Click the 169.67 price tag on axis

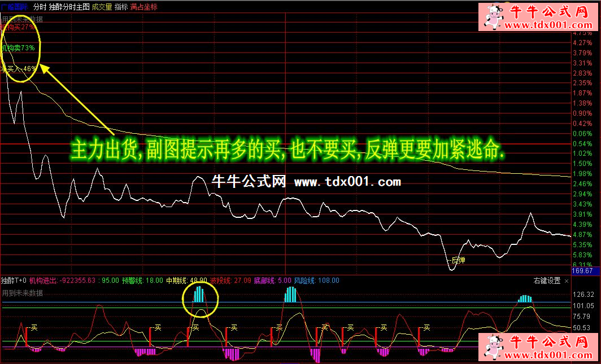[582, 271]
